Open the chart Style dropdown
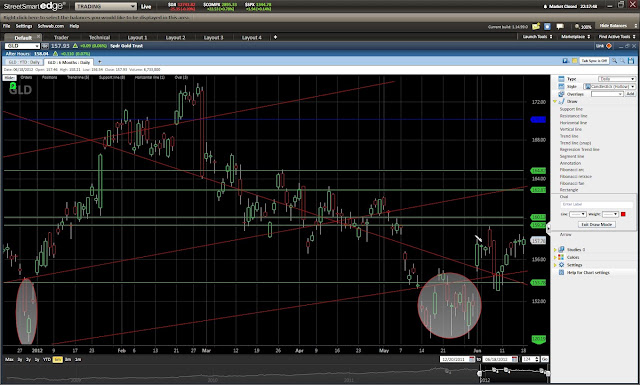Image resolution: width=640 pixels, height=385 pixels. (610, 87)
